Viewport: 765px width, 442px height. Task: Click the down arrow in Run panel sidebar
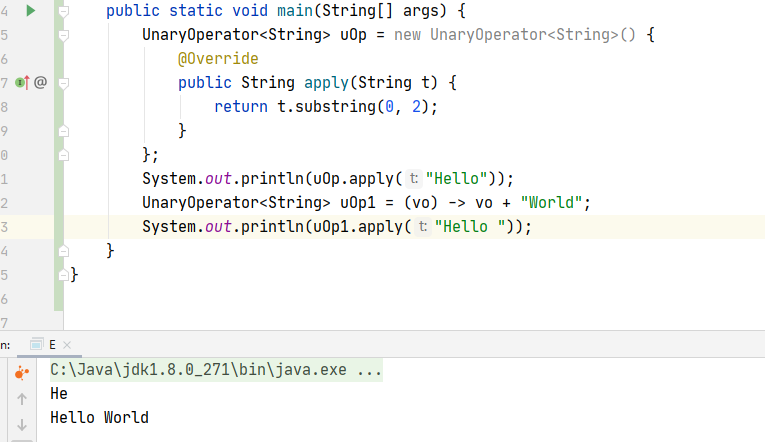pyautogui.click(x=22, y=424)
